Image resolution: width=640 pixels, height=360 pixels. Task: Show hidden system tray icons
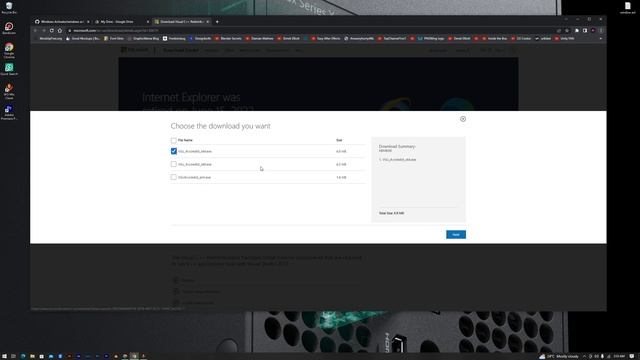click(584, 356)
